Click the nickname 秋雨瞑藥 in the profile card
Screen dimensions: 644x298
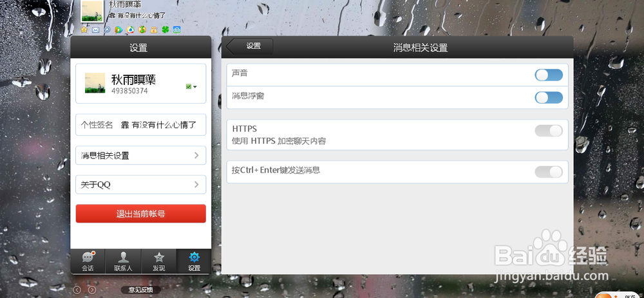point(133,79)
